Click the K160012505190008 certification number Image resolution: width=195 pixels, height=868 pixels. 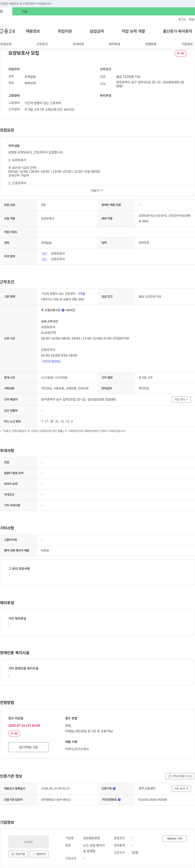(153, 800)
